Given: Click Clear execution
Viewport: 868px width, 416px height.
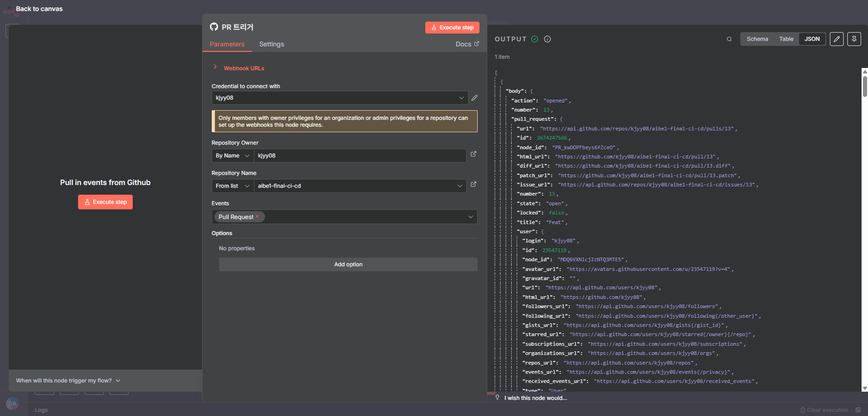Looking at the screenshot, I should [x=824, y=410].
